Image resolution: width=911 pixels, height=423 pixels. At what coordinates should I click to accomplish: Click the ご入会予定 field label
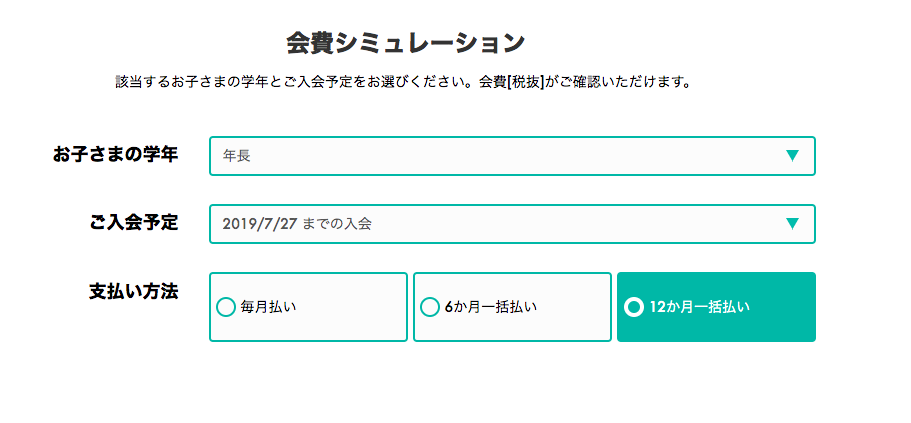tap(134, 223)
